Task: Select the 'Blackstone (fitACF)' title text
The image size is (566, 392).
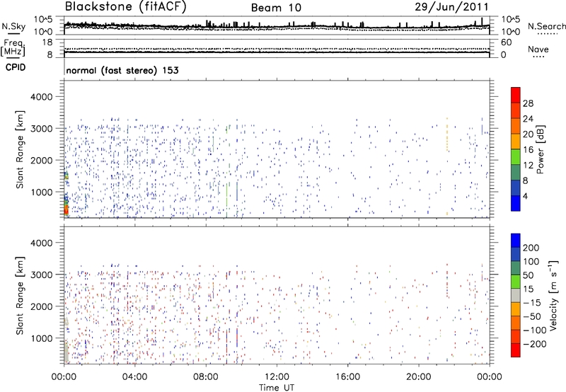Action: tap(126, 7)
